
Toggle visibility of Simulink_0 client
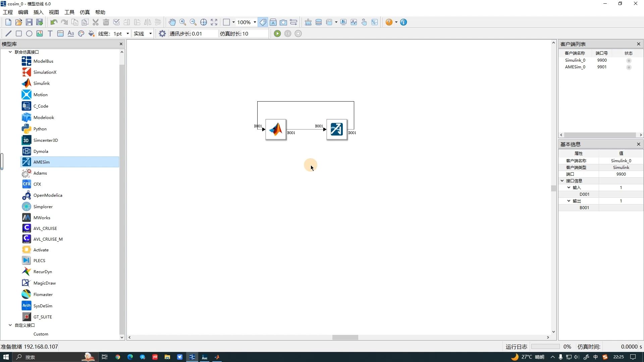pos(629,60)
